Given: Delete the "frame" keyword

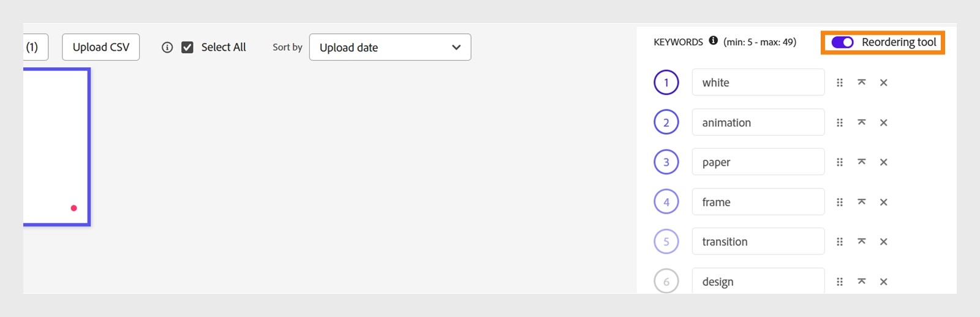Looking at the screenshot, I should click(x=883, y=202).
